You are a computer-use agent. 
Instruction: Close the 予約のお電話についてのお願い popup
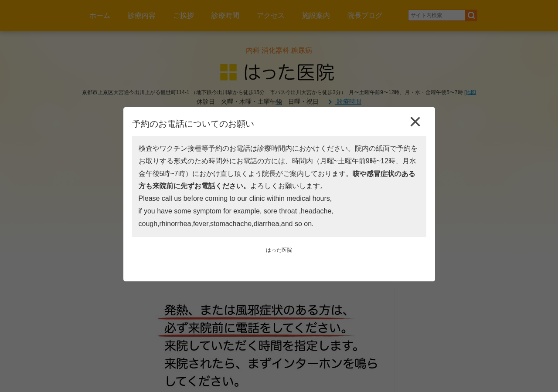[415, 122]
